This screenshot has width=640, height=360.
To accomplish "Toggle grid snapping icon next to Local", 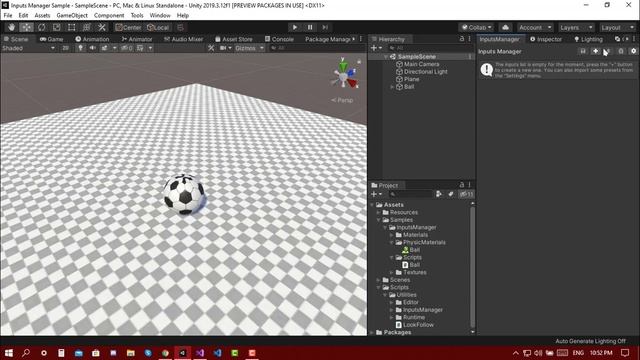I will tap(180, 27).
